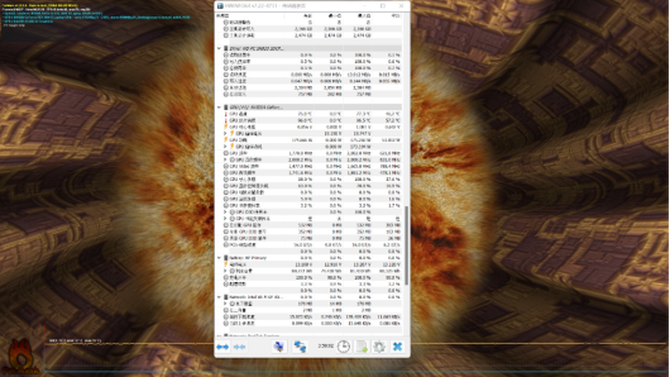Expand the GPU rail powers sub-item

point(226,147)
